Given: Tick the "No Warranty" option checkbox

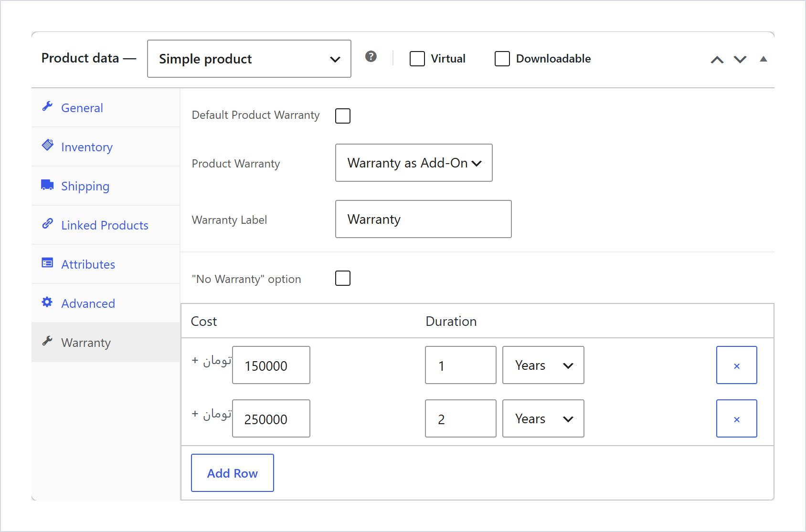Looking at the screenshot, I should point(343,278).
